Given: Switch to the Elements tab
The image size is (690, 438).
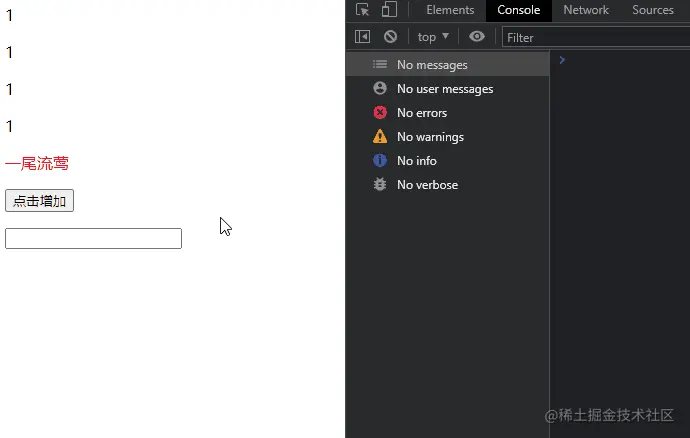Looking at the screenshot, I should pyautogui.click(x=450, y=10).
